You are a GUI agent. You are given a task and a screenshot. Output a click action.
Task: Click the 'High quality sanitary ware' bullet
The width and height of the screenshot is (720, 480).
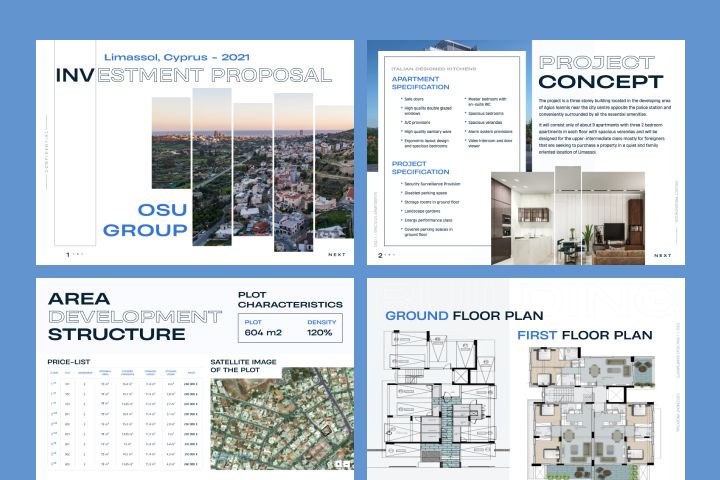point(428,132)
